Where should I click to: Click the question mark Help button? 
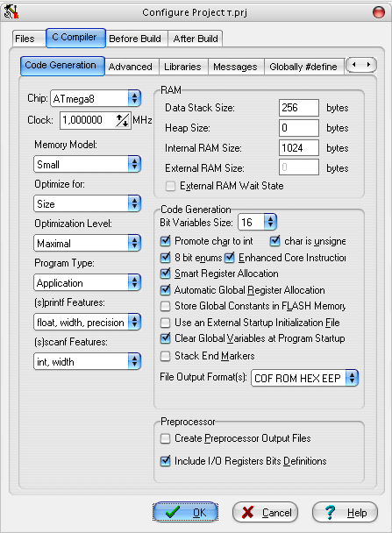pyautogui.click(x=345, y=512)
